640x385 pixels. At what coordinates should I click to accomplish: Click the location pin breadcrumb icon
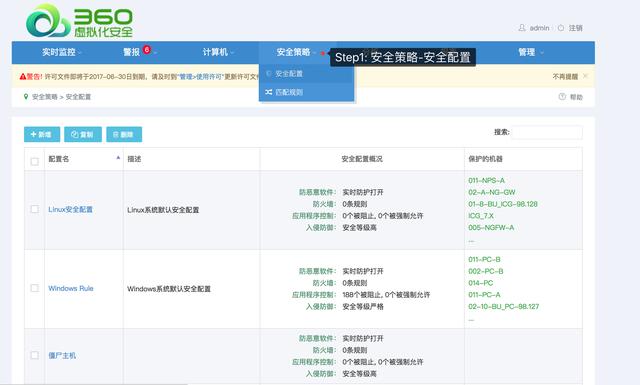(26, 97)
